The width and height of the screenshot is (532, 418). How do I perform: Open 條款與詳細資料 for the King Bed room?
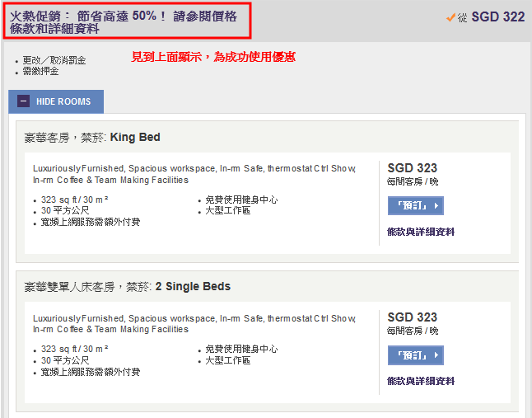coord(420,232)
